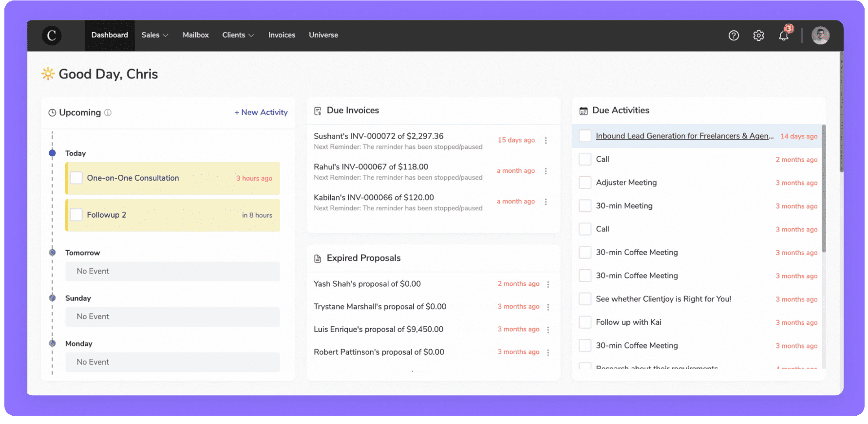This screenshot has height=424, width=868.
Task: Open options menu for Rahul's INV-000067
Action: click(546, 171)
